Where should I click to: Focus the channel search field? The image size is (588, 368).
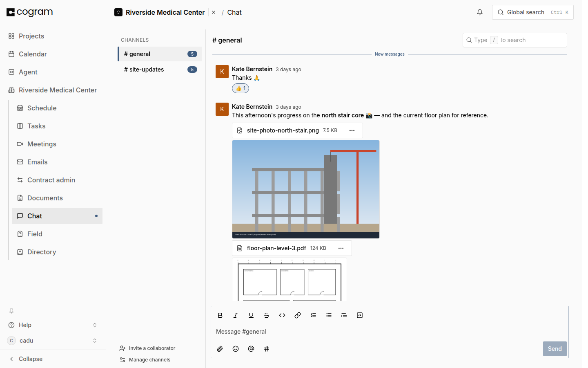(x=514, y=40)
